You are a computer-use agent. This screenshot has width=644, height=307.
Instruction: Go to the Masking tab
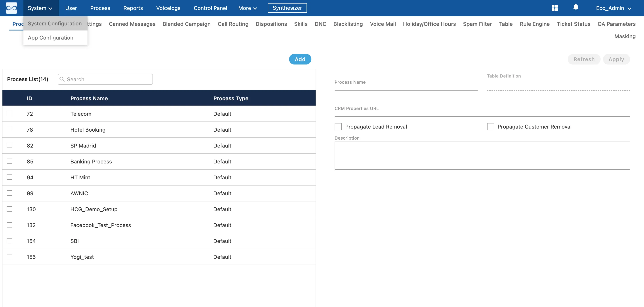625,36
